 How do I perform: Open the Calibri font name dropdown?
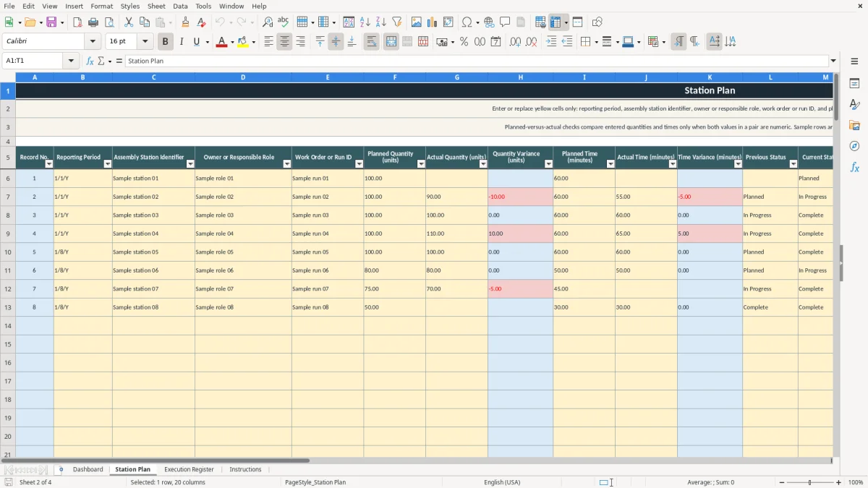[93, 42]
